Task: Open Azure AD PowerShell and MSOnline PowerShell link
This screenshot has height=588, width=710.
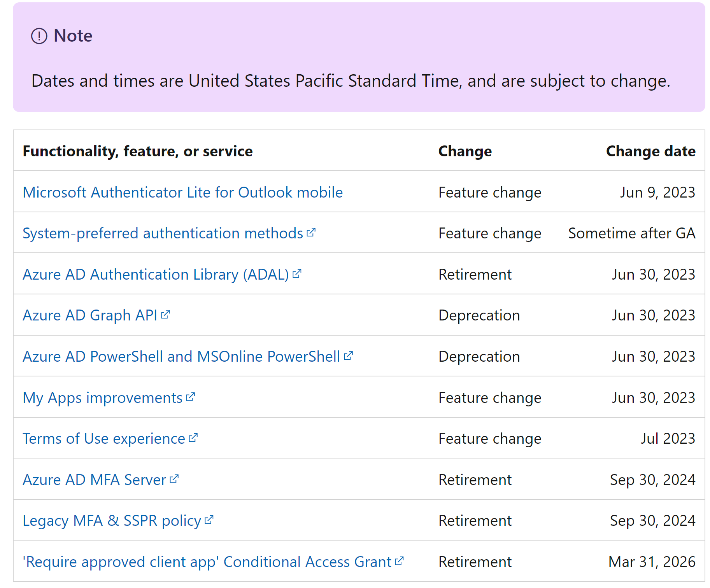Action: [181, 357]
